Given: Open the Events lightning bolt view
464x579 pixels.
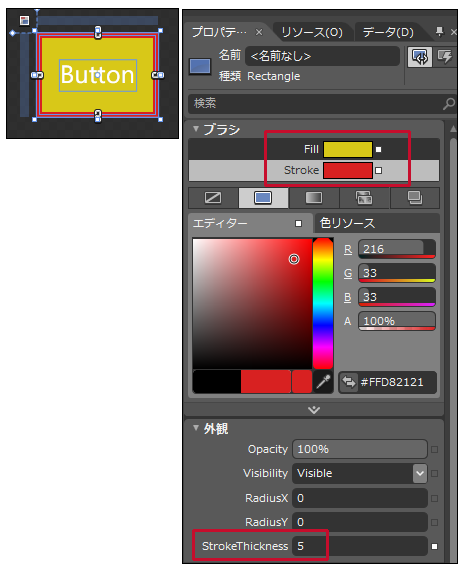Looking at the screenshot, I should (445, 57).
